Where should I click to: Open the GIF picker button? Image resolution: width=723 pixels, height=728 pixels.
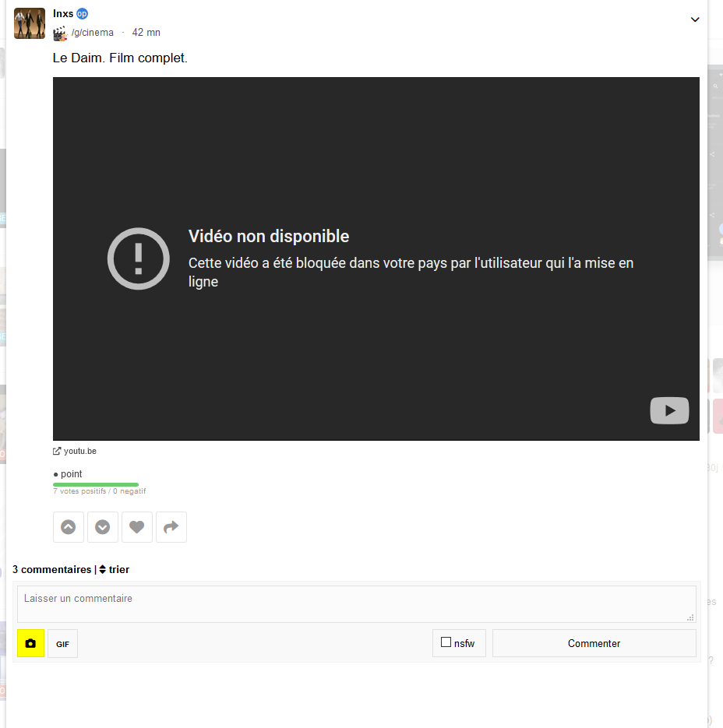62,644
